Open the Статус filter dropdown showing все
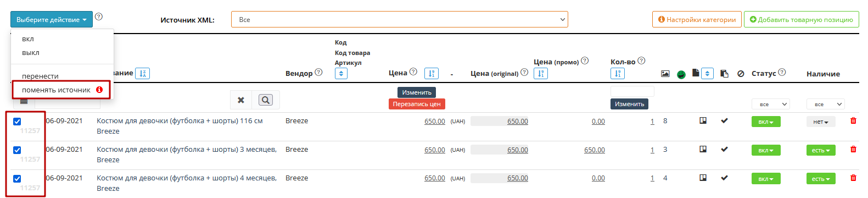The image size is (868, 198). (x=770, y=104)
